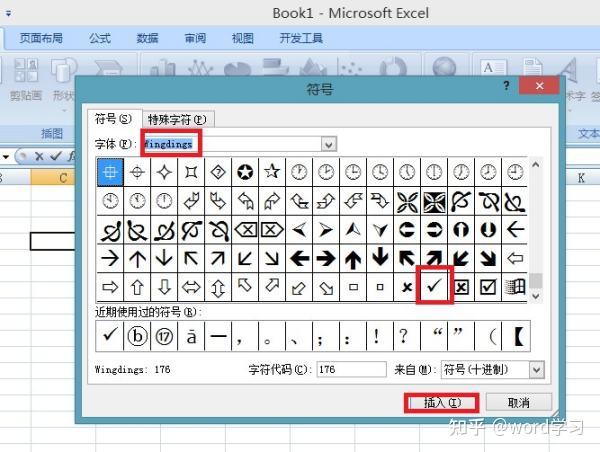
Task: Open the 公式 ribbon tab
Action: pos(99,38)
